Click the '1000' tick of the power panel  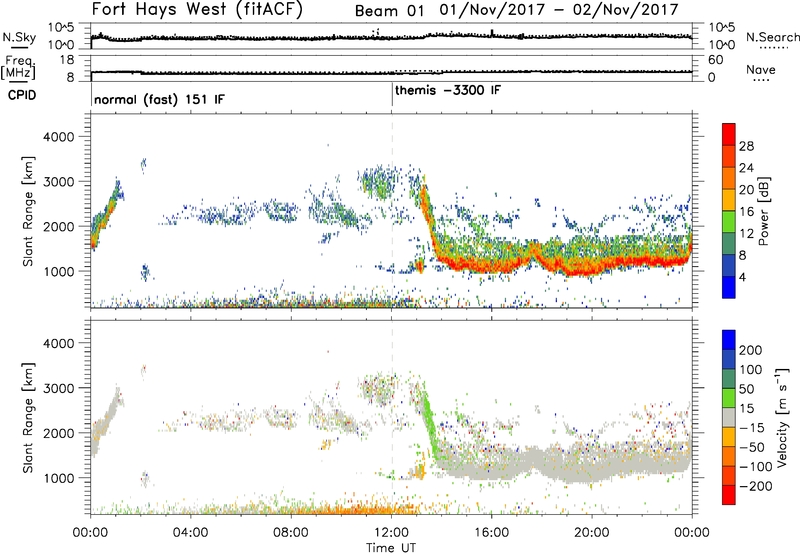(58, 271)
